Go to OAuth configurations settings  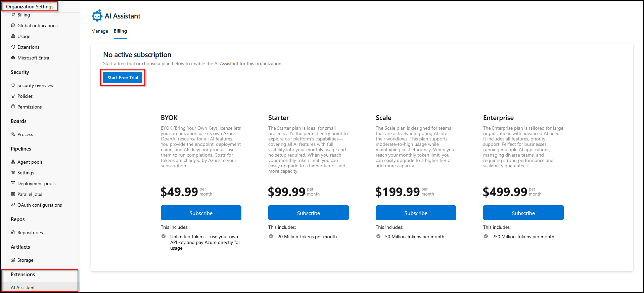tap(40, 205)
